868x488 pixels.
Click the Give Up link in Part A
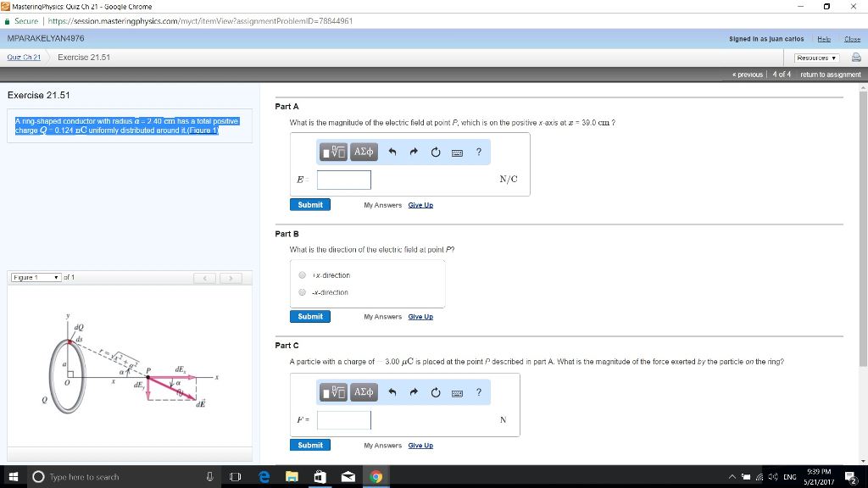[x=420, y=204]
